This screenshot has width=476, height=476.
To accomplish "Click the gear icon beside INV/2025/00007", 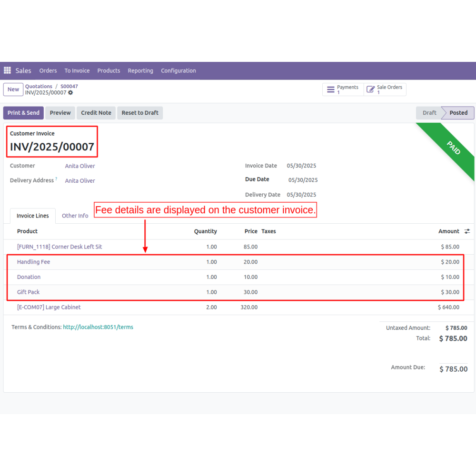I will [70, 93].
